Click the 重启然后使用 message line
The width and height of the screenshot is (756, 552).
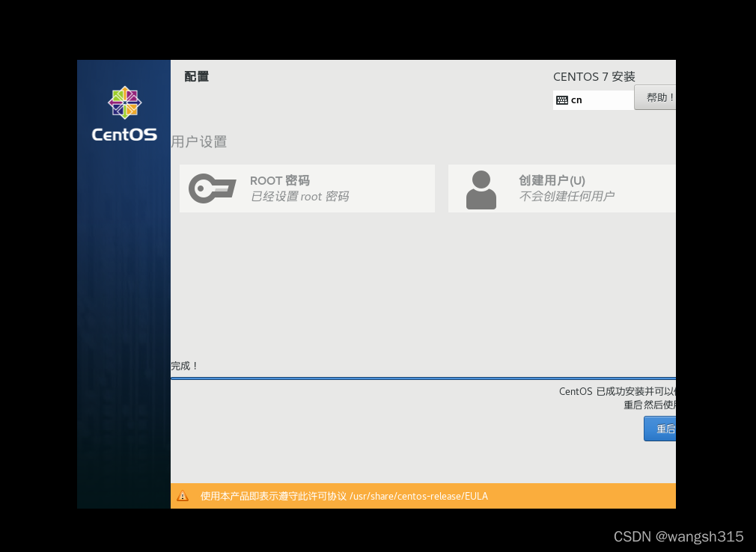650,405
